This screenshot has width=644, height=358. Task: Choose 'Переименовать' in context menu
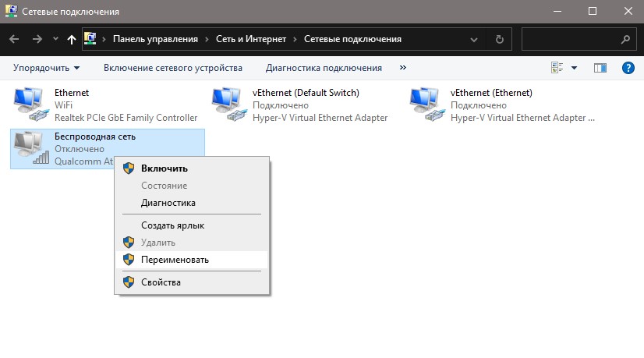(x=192, y=260)
